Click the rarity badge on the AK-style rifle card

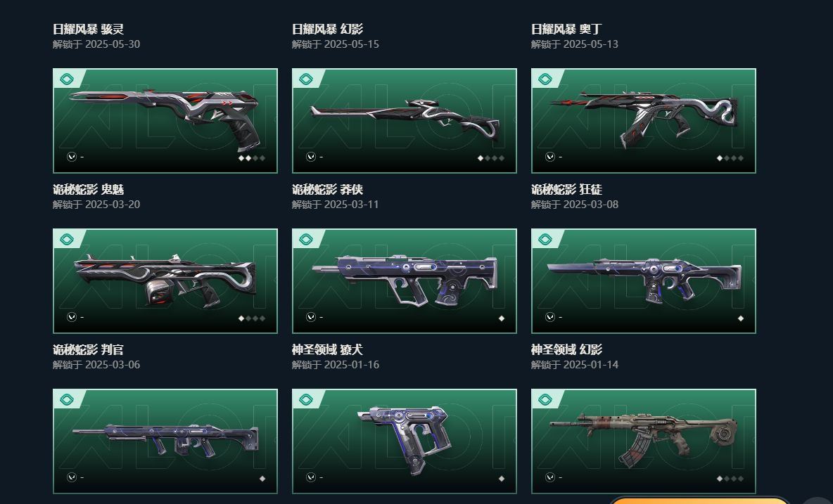click(545, 399)
